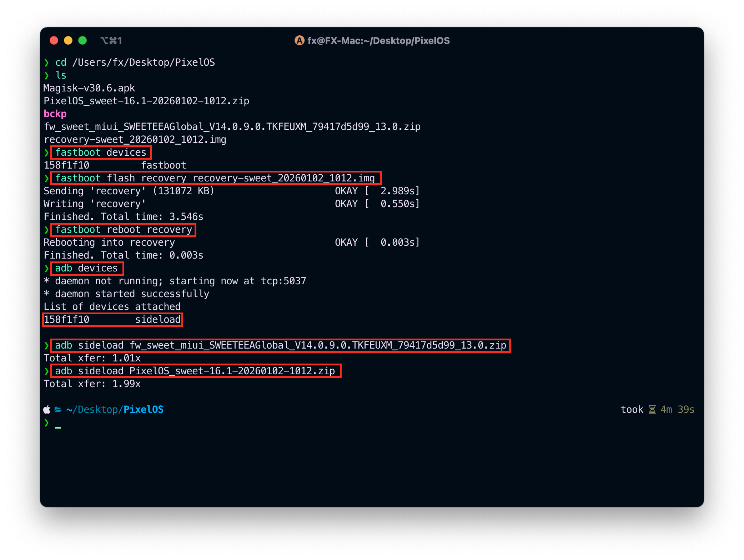Click the Apple logo in the prompt line
The image size is (744, 560).
(x=47, y=410)
